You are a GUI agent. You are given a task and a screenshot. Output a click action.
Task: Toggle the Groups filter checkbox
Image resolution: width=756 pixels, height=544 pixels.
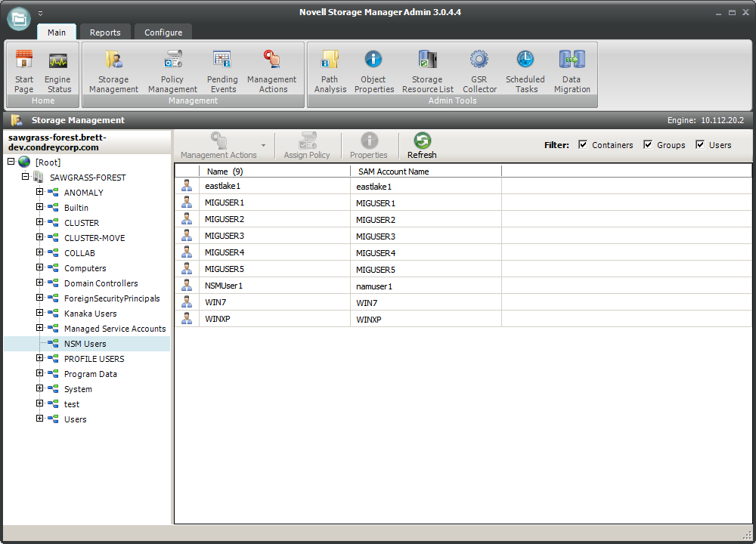point(648,144)
